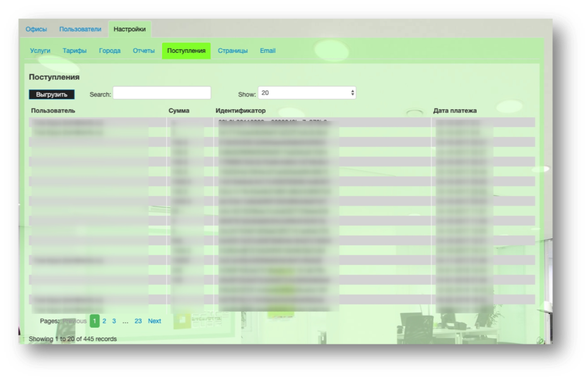Jump to last page 23
This screenshot has height=379, width=588.
[138, 321]
